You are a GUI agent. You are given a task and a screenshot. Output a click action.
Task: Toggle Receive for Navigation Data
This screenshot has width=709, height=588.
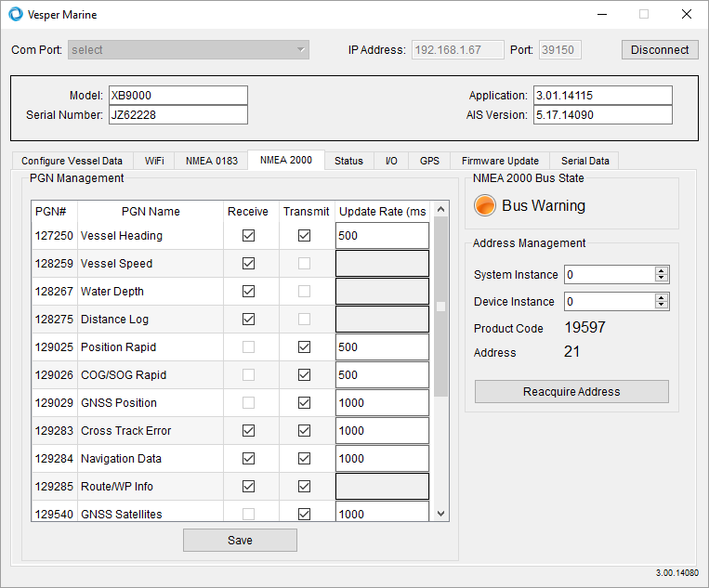click(x=248, y=459)
